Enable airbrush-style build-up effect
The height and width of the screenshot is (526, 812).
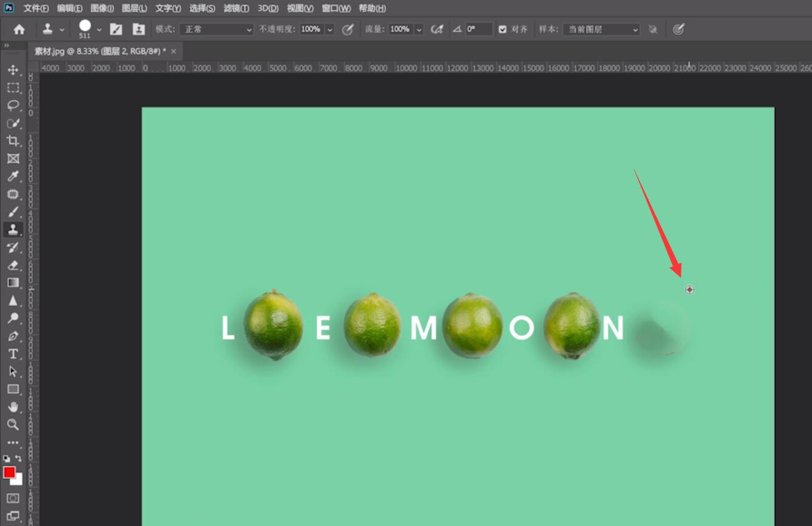click(436, 29)
